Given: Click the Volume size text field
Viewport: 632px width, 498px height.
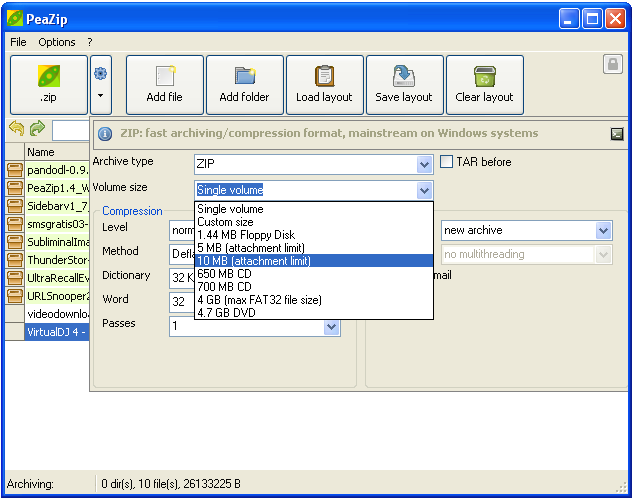Looking at the screenshot, I should 306,190.
